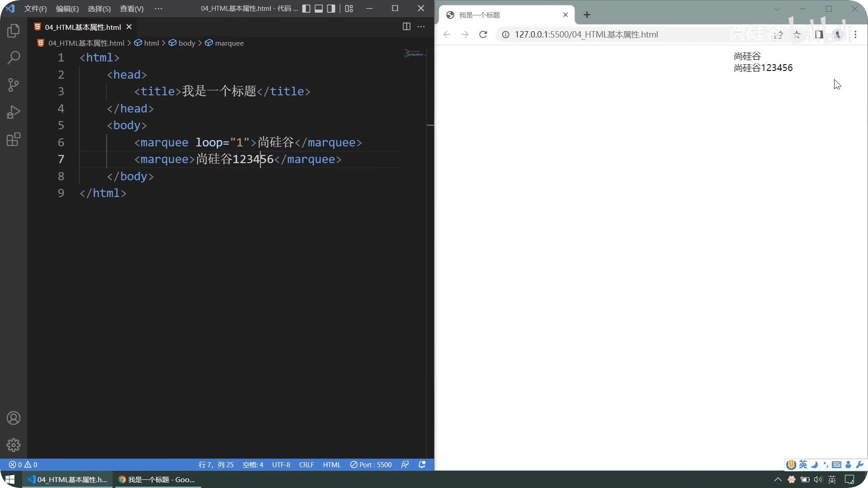This screenshot has height=488, width=868.
Task: Open Chrome's three-dot menu
Action: (855, 34)
